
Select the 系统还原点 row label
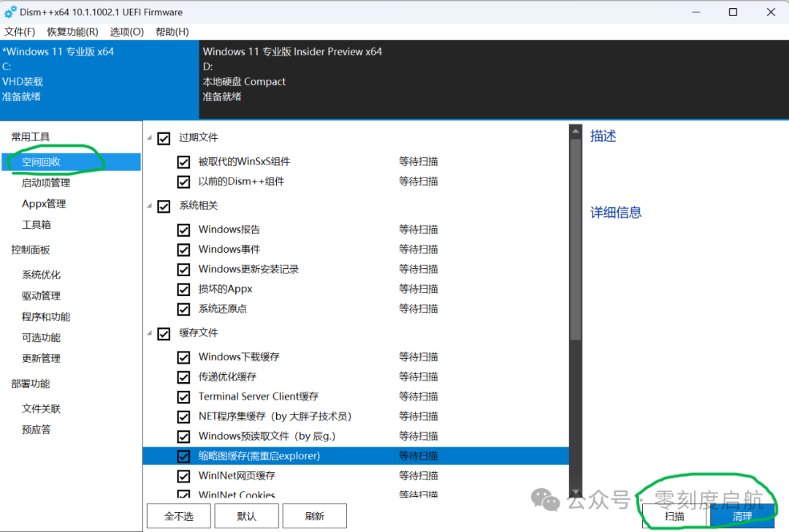click(x=222, y=308)
